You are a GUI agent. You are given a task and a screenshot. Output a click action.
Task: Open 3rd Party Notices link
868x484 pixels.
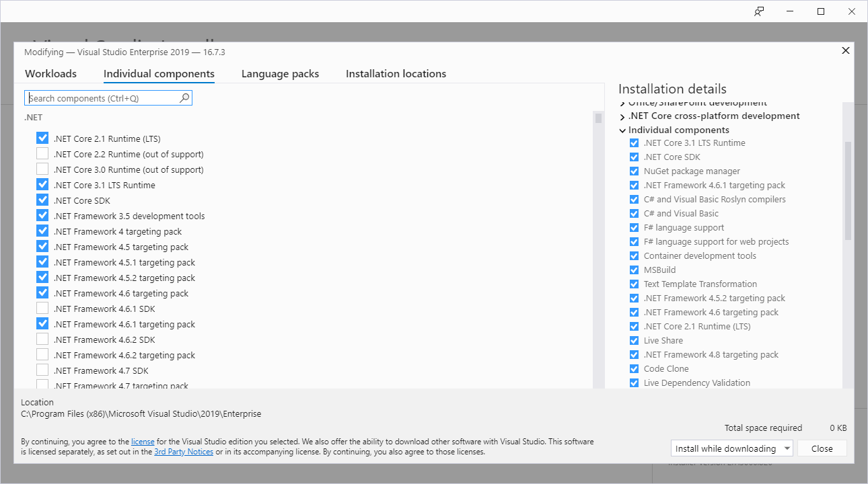tap(184, 452)
